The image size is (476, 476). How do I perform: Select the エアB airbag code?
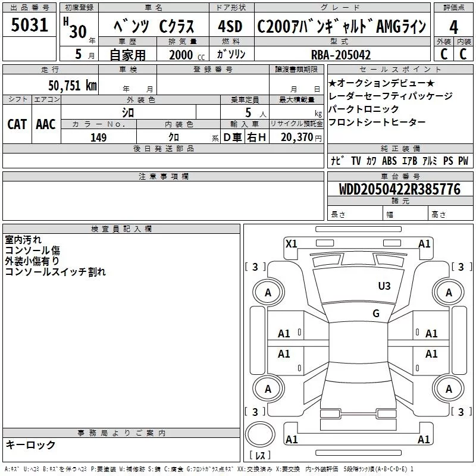coord(409,161)
